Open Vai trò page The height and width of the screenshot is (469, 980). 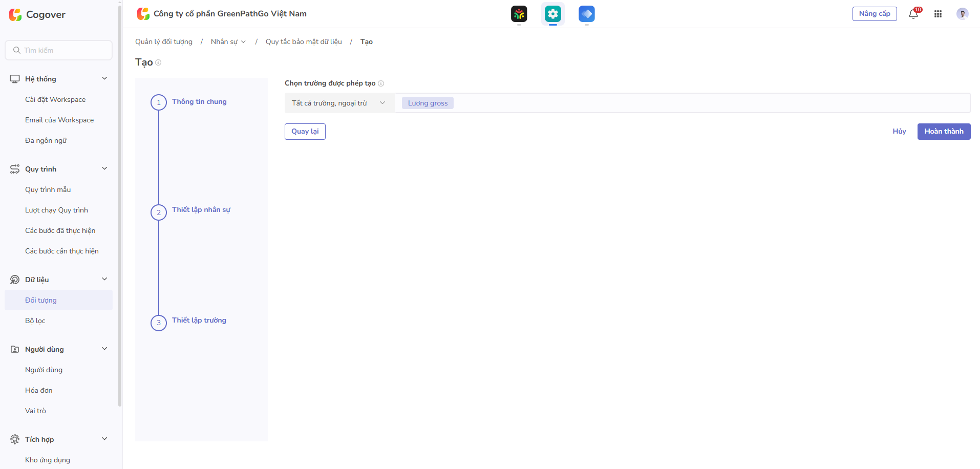tap(36, 411)
